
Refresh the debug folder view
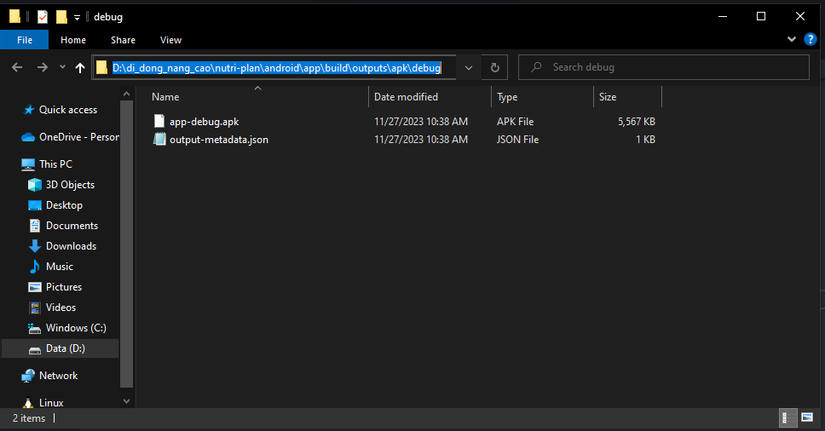pos(495,67)
